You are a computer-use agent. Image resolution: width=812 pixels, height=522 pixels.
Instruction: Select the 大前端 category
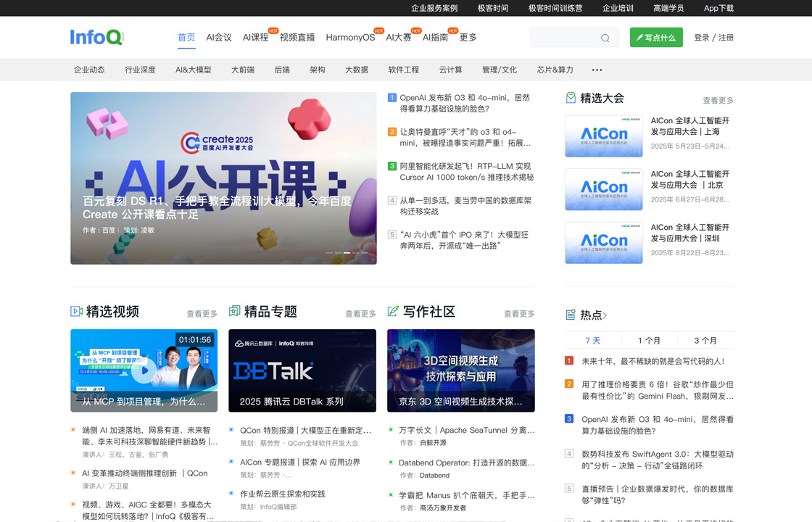tap(242, 70)
